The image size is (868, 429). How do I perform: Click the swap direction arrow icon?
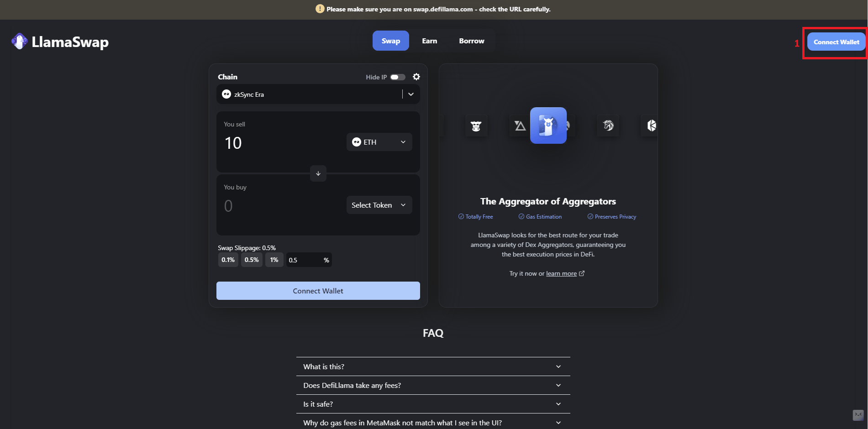318,173
